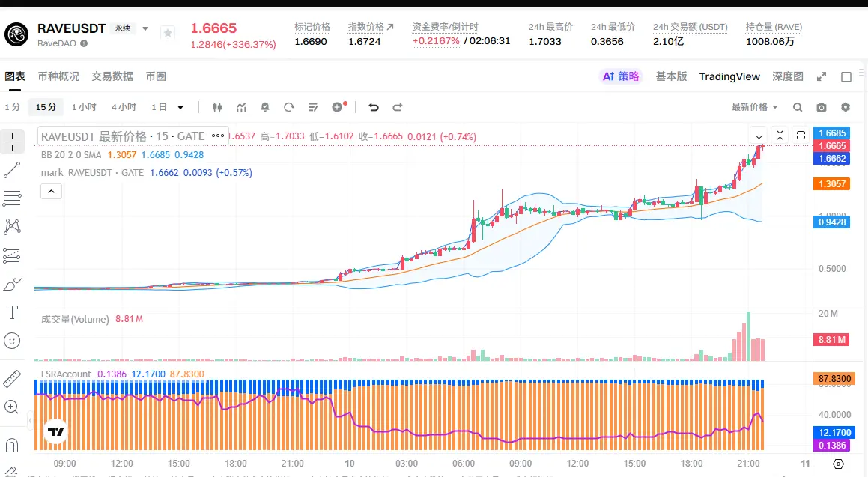Select the trend line drawing tool
The width and height of the screenshot is (868, 477).
point(12,170)
